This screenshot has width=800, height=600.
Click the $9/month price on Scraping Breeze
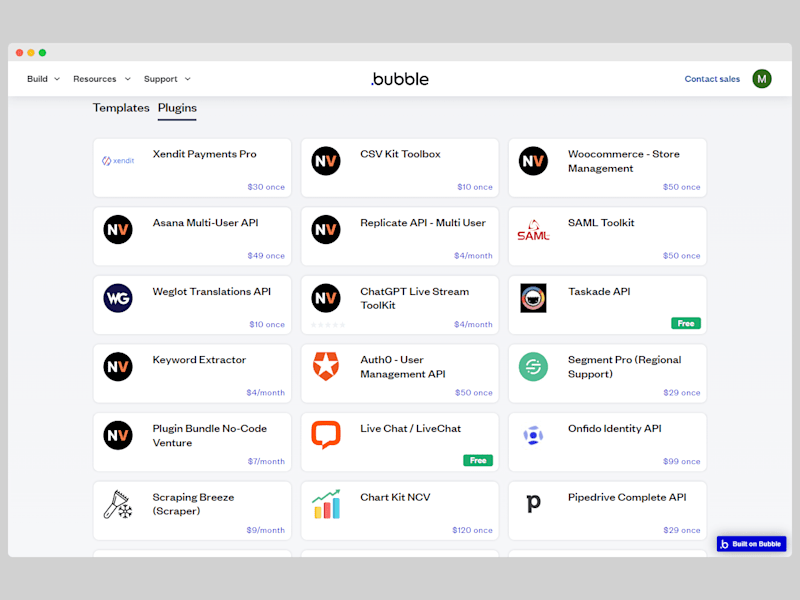click(265, 530)
